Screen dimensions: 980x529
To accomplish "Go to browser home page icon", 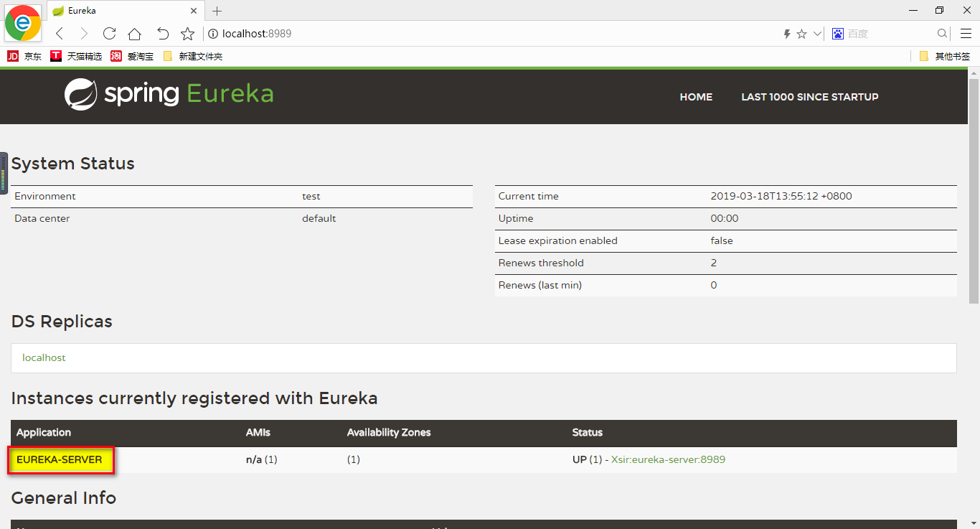I will pos(134,34).
